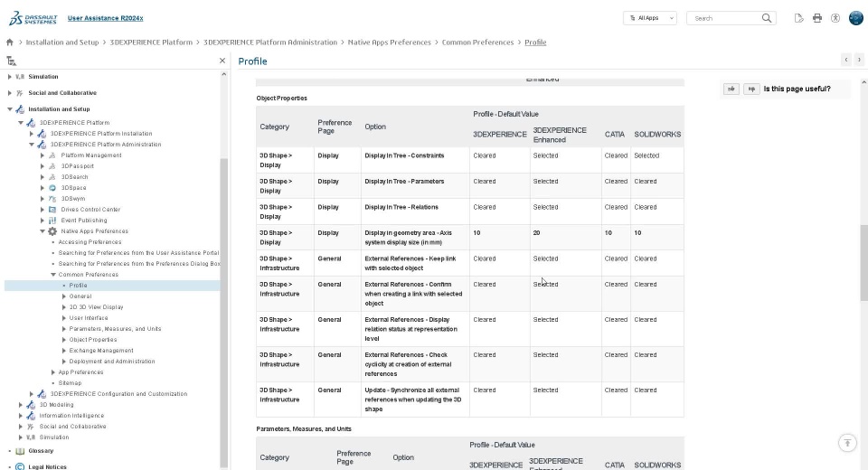Viewport: 868px width, 470px height.
Task: Collapse 3DEXPERIENCE Platform tree node
Action: [21, 123]
